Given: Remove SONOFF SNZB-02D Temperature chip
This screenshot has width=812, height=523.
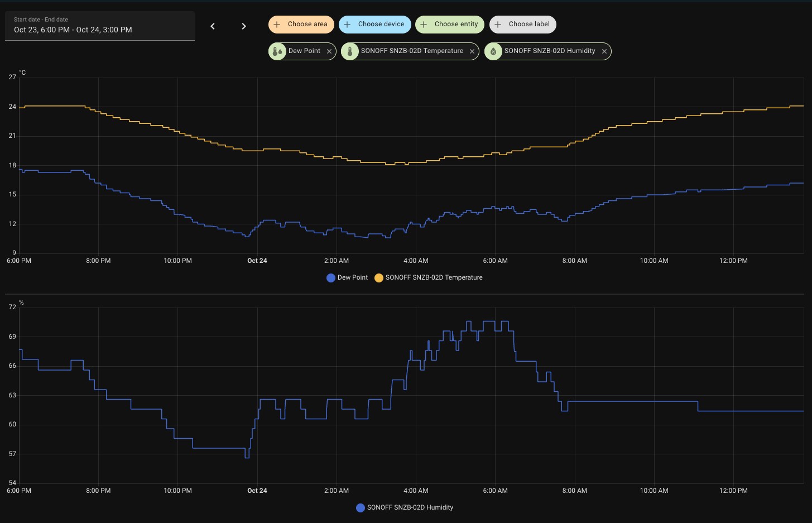Looking at the screenshot, I should 472,51.
